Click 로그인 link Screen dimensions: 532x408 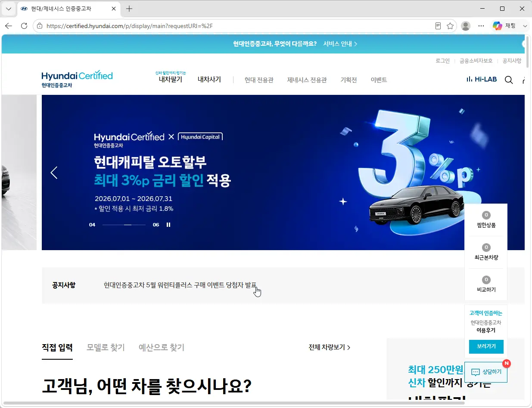442,61
